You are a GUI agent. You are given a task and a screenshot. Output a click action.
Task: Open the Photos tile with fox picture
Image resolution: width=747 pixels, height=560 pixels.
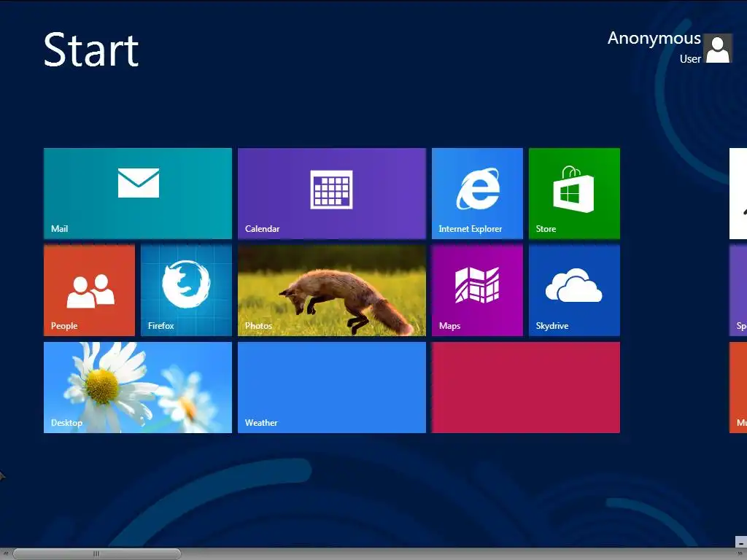coord(332,290)
